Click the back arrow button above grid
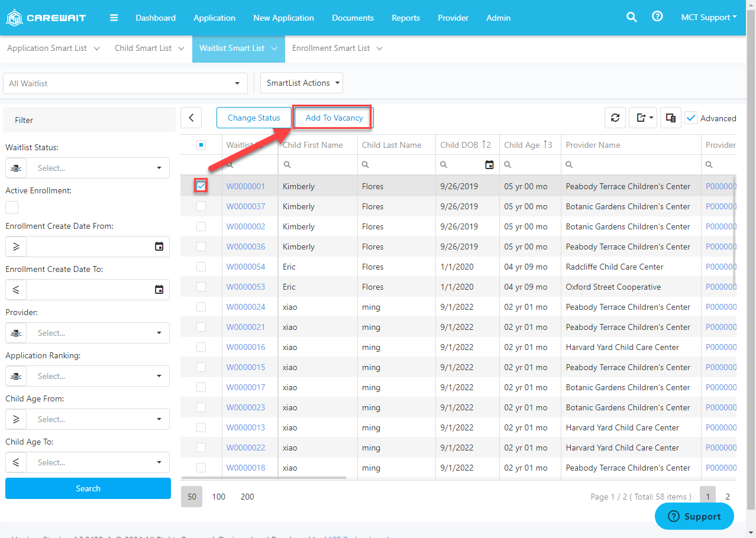Viewport: 756px width, 538px height. pyautogui.click(x=191, y=118)
